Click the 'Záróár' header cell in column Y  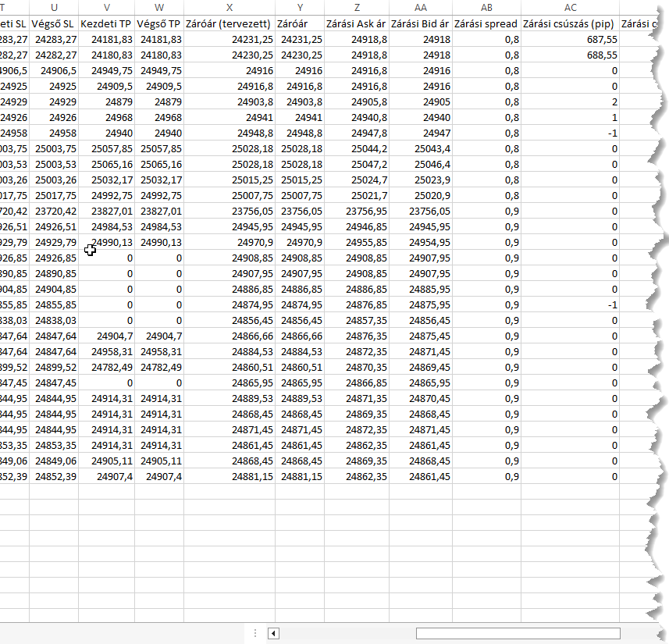coord(300,24)
